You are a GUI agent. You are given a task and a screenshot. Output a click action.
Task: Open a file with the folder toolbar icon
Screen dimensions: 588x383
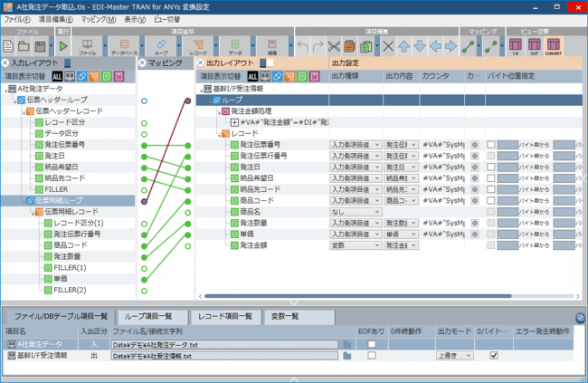pyautogui.click(x=24, y=46)
